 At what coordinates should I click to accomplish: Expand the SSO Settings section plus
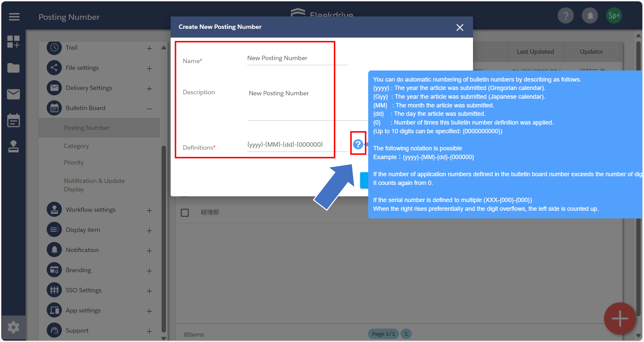tap(149, 291)
